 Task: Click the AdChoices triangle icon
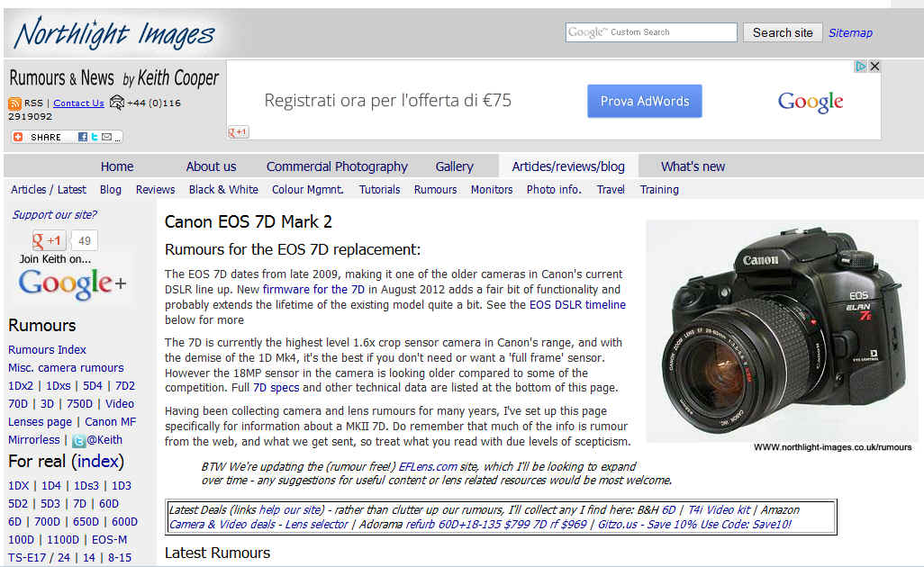(x=861, y=67)
